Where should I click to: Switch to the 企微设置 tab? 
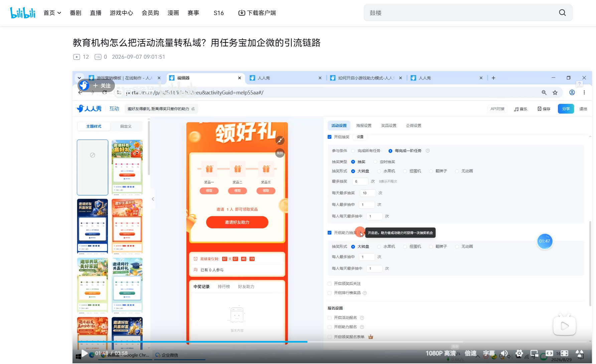tap(414, 126)
